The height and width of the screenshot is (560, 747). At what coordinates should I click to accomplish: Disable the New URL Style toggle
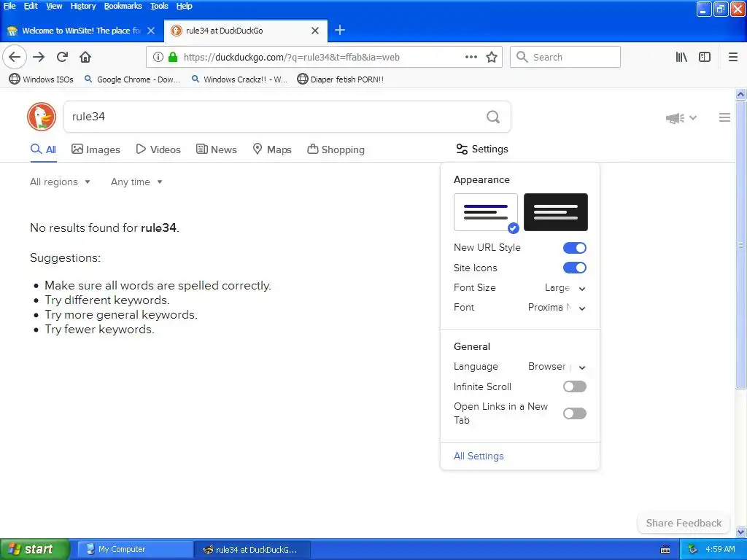click(x=575, y=248)
